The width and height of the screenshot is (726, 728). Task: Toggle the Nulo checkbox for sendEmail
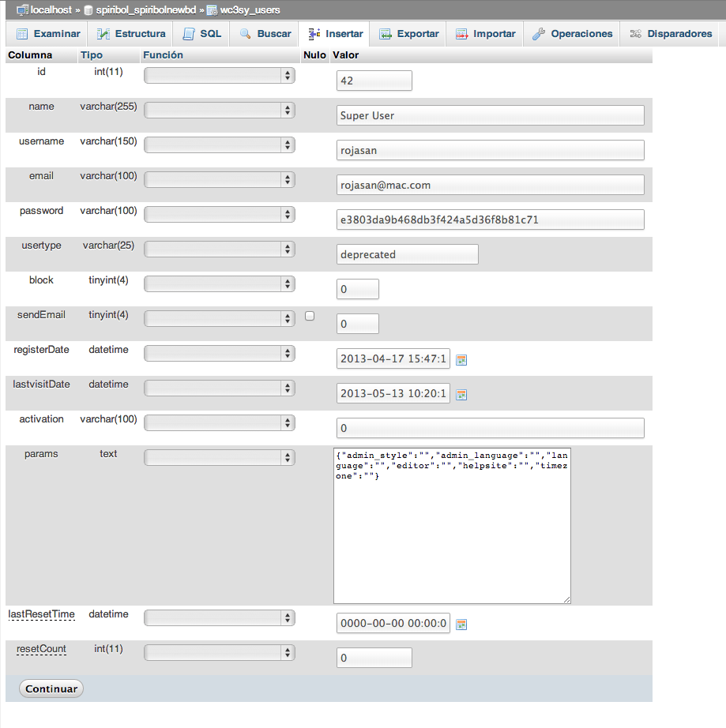(310, 316)
